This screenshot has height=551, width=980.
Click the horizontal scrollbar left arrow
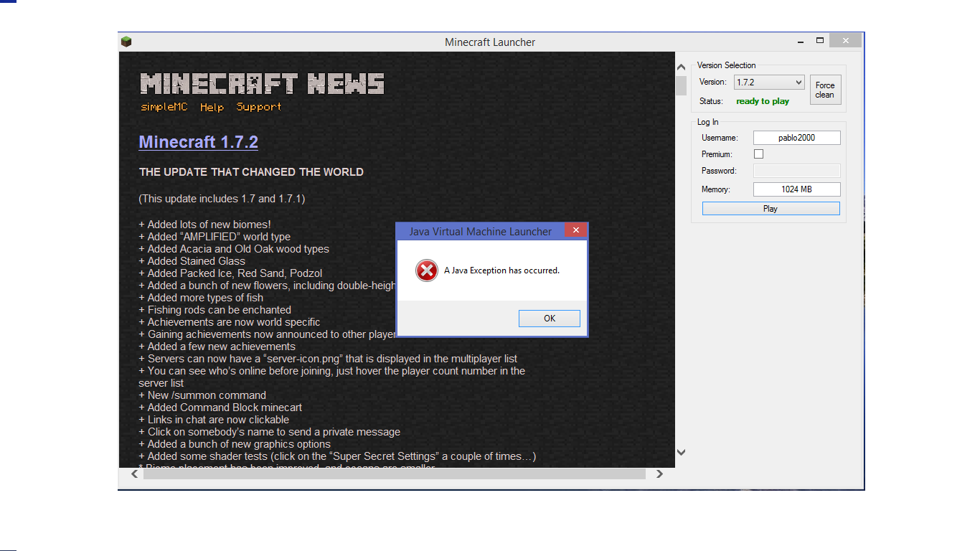[134, 474]
